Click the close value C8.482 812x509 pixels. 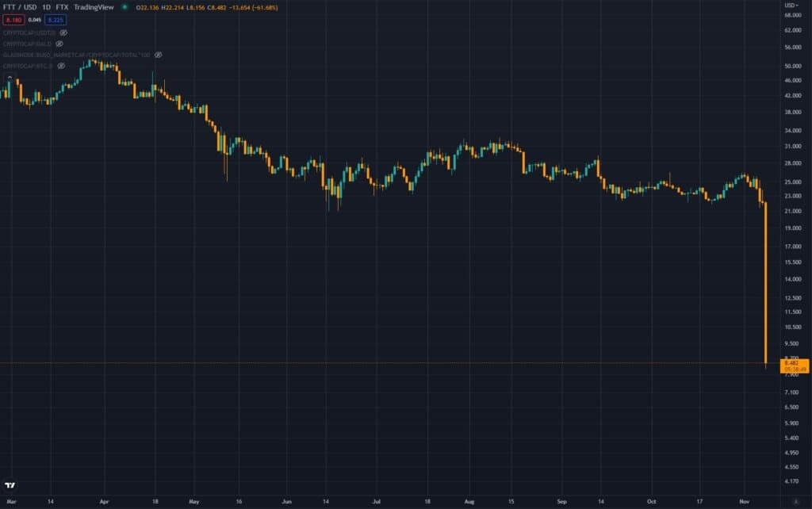pyautogui.click(x=217, y=8)
